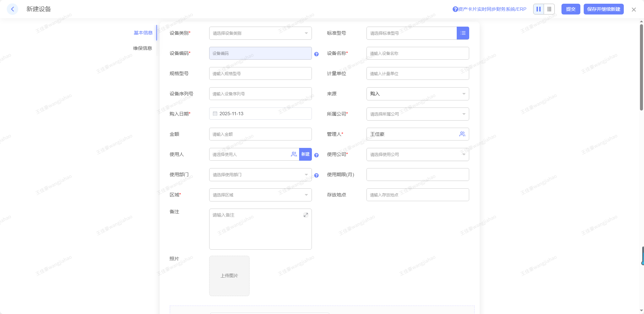The height and width of the screenshot is (314, 644).
Task: Switch to two-column layout view
Action: 539,9
